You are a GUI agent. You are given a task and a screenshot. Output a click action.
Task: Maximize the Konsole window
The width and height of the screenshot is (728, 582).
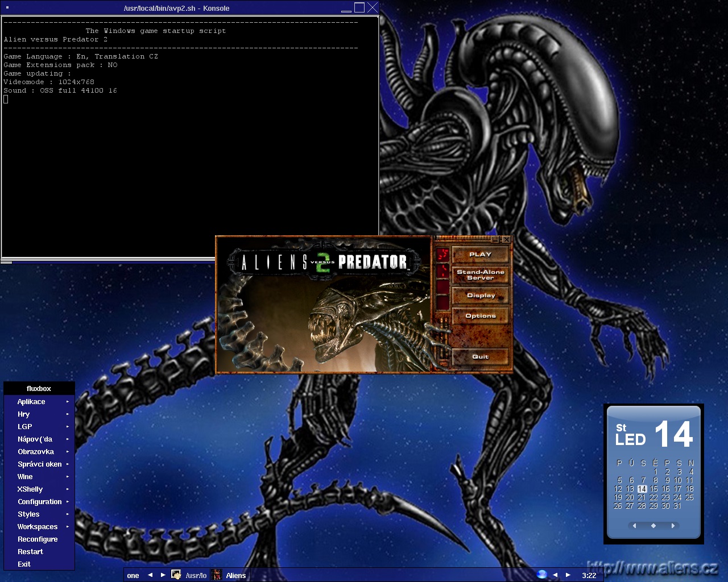(359, 7)
